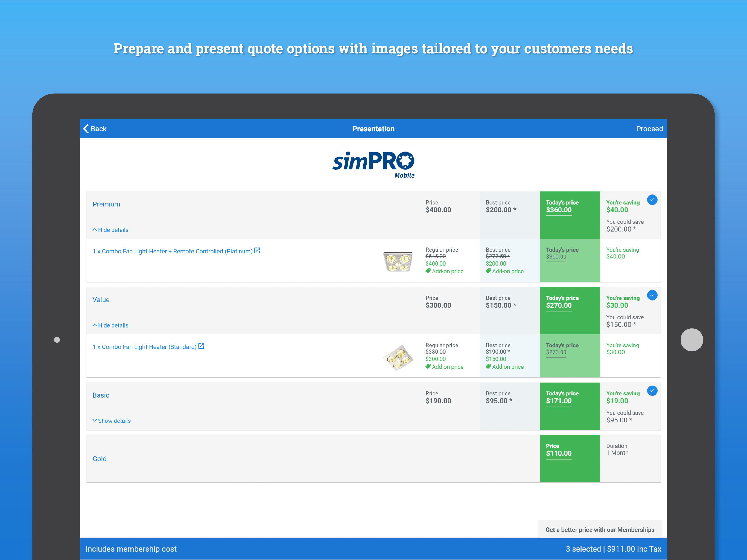The image size is (747, 560).
Task: Open the Combo Fan Light Heater (Platinum) link
Action: point(172,251)
